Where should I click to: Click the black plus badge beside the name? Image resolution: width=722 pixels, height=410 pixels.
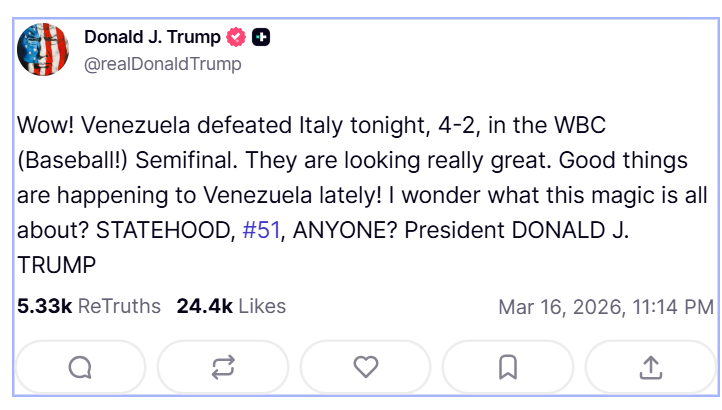point(261,38)
